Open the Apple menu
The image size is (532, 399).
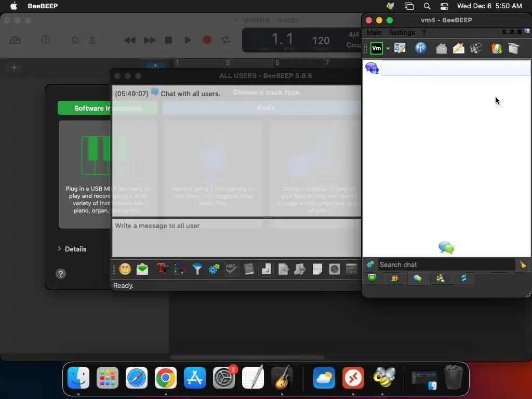coord(14,6)
